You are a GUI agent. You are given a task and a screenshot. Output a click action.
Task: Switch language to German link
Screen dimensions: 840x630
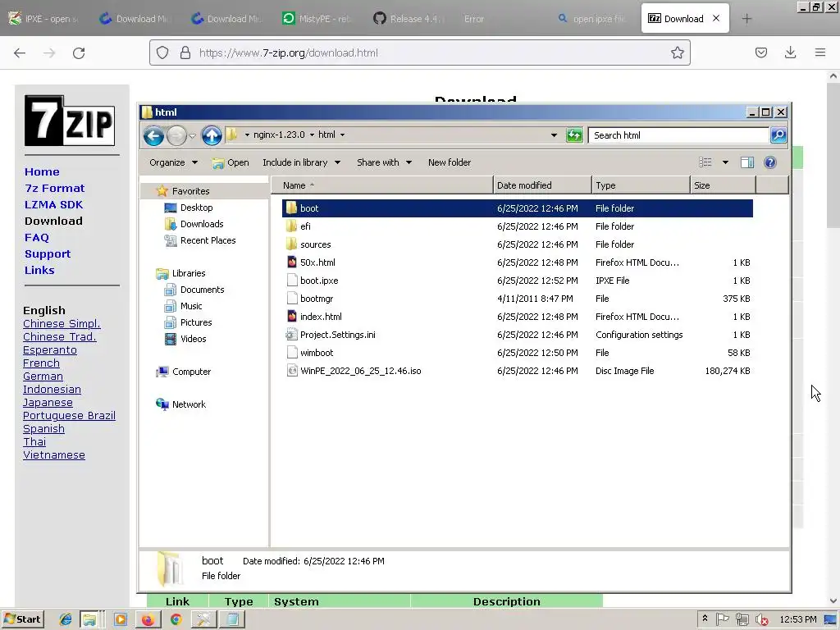(43, 376)
